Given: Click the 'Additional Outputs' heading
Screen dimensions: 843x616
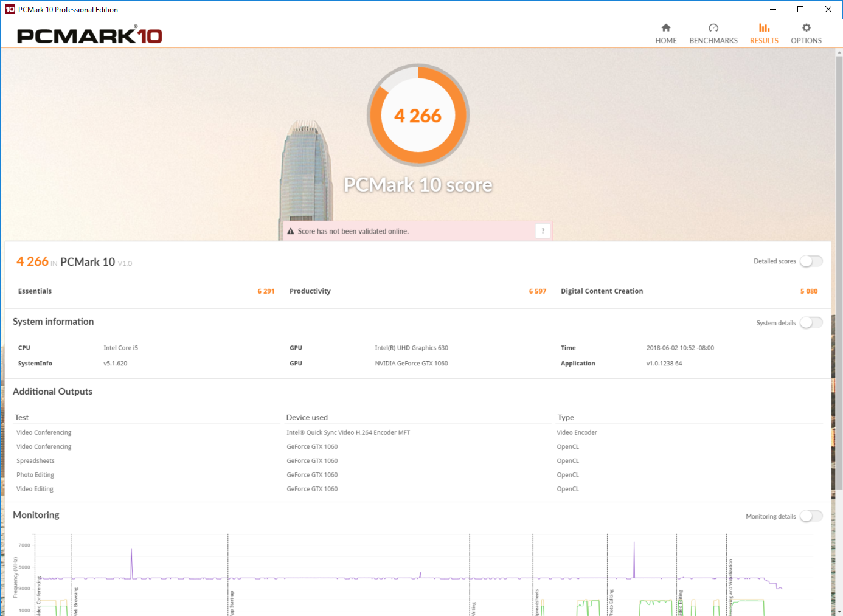Looking at the screenshot, I should [x=52, y=392].
